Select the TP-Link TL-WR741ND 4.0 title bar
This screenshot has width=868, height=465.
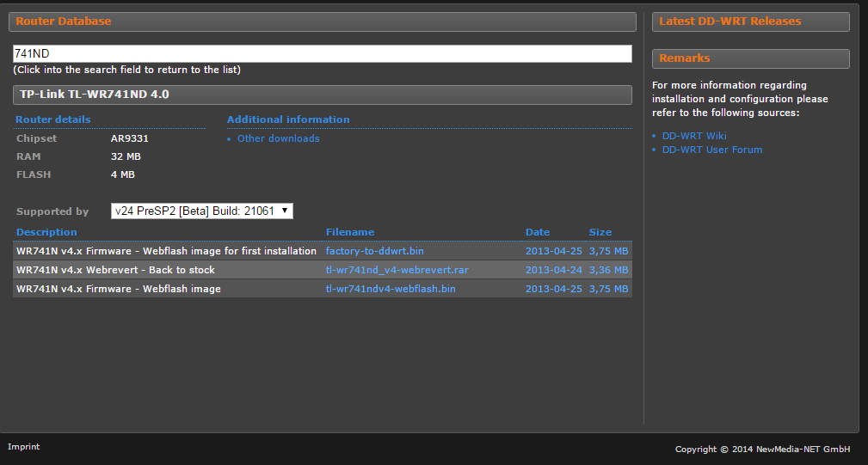[x=323, y=95]
